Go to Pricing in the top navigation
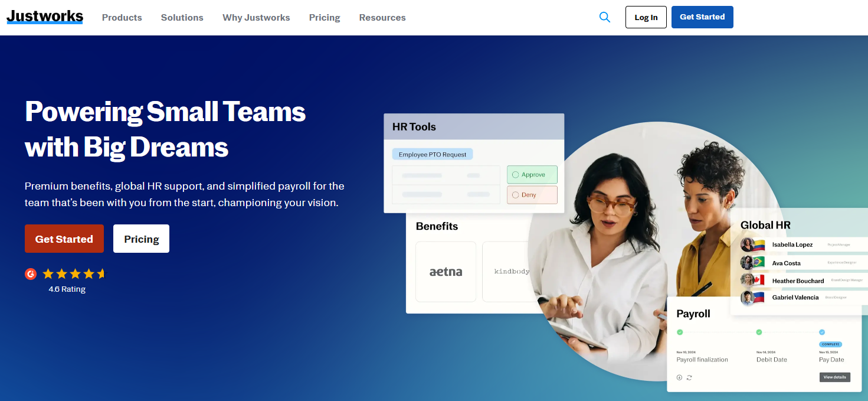This screenshot has width=868, height=401. coord(325,18)
